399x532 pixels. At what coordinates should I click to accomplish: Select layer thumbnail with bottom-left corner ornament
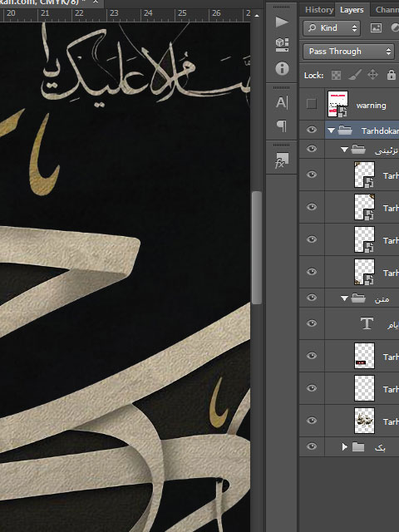tap(364, 272)
